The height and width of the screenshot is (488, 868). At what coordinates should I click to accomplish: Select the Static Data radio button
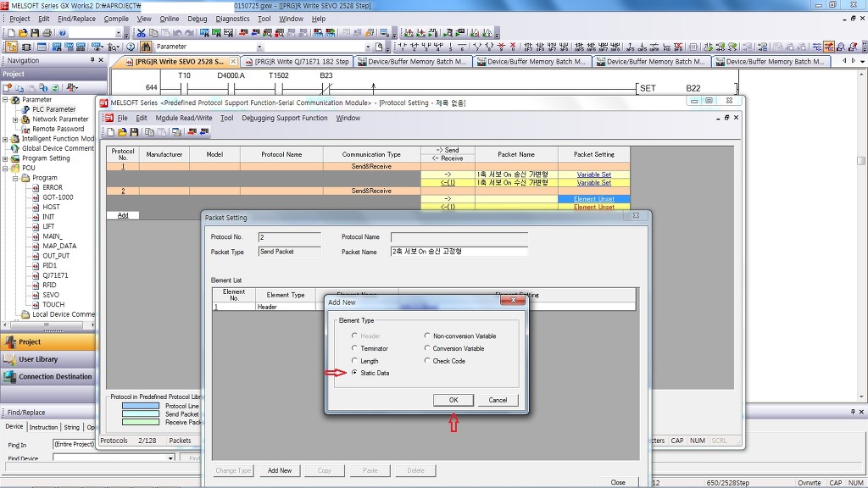354,373
